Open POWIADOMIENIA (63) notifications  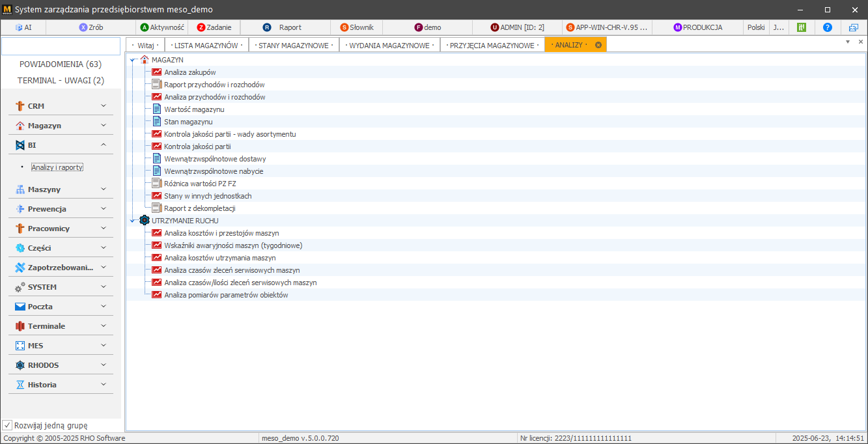pos(61,64)
